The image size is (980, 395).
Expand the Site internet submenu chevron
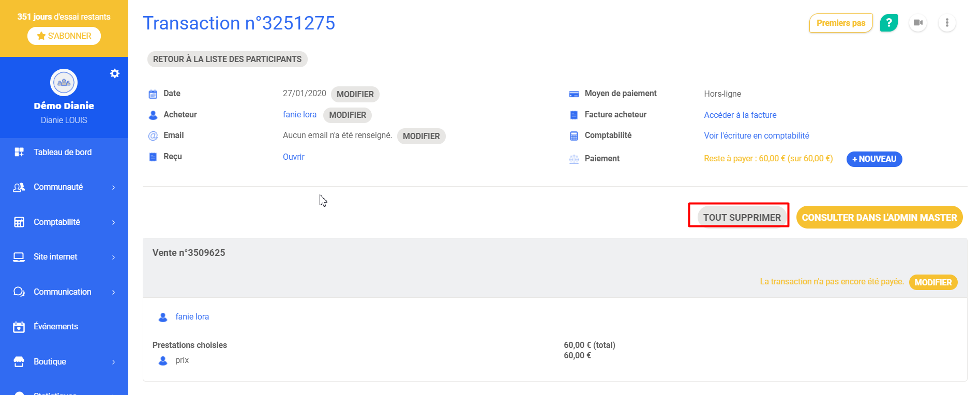[114, 257]
